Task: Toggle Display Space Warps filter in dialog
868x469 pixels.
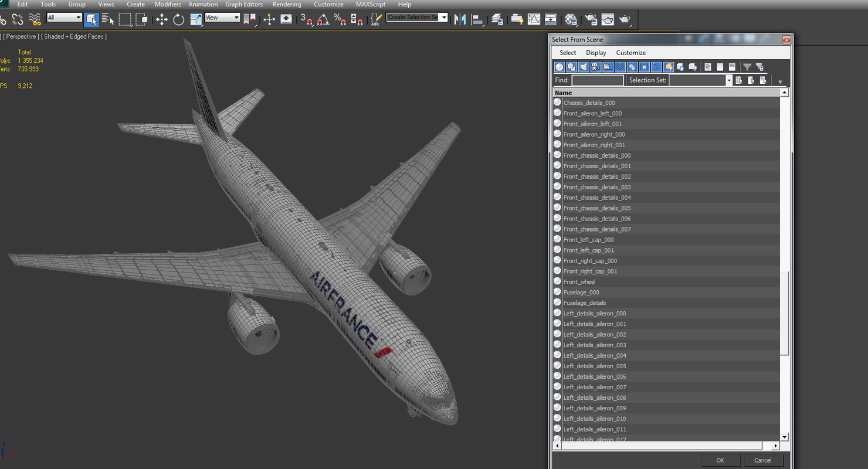Action: point(620,67)
